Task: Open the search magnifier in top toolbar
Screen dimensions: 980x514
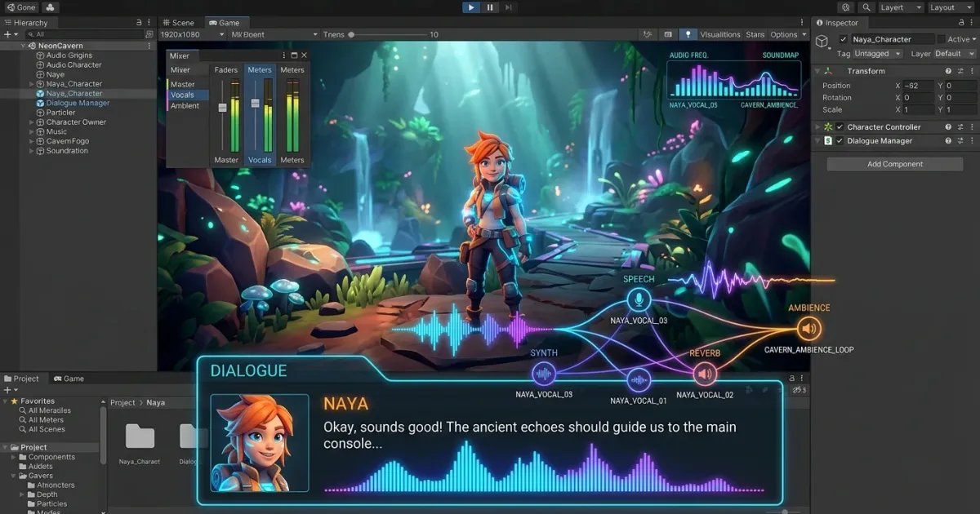Action: [x=866, y=7]
